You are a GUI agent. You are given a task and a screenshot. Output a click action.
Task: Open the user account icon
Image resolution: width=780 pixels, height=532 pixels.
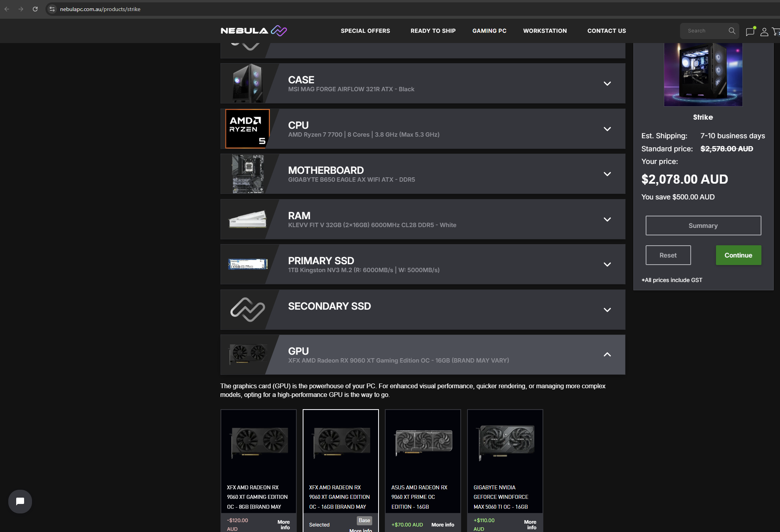pyautogui.click(x=764, y=32)
